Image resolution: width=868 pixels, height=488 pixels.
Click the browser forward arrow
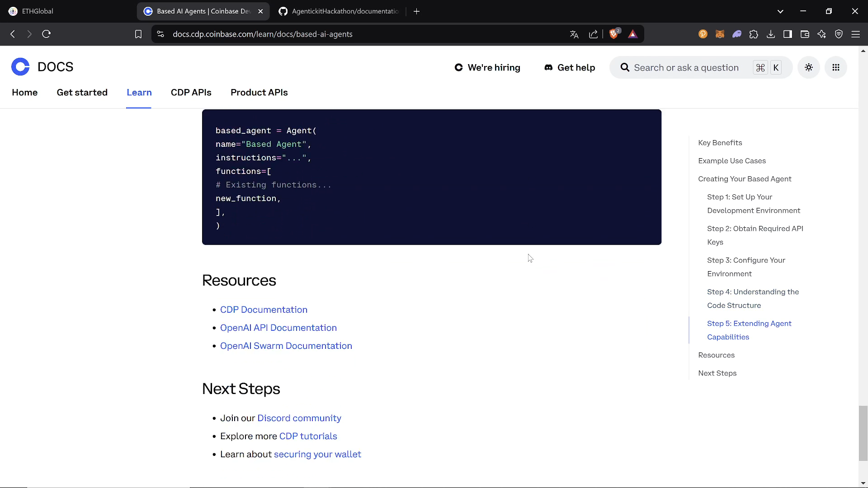(29, 34)
